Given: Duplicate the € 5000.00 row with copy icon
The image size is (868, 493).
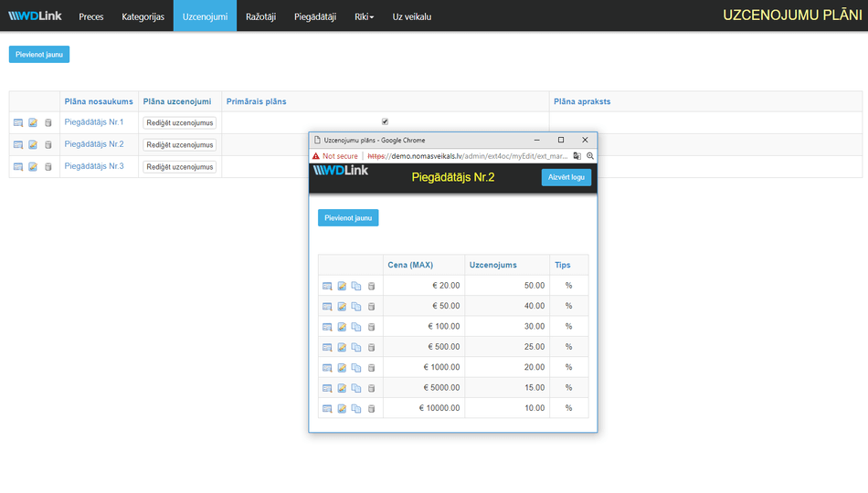Looking at the screenshot, I should 356,389.
